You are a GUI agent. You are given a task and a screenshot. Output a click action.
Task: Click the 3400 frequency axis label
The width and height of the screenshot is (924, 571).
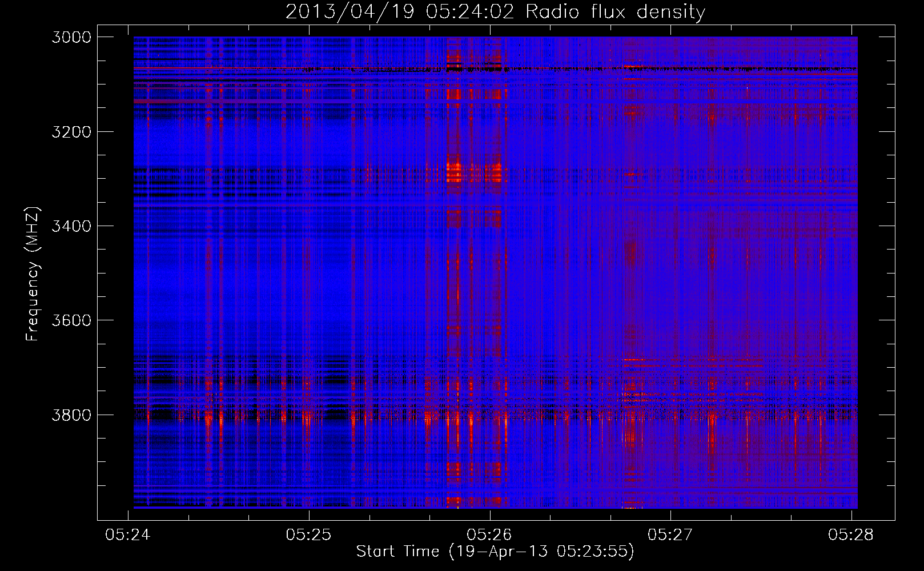[x=71, y=226]
